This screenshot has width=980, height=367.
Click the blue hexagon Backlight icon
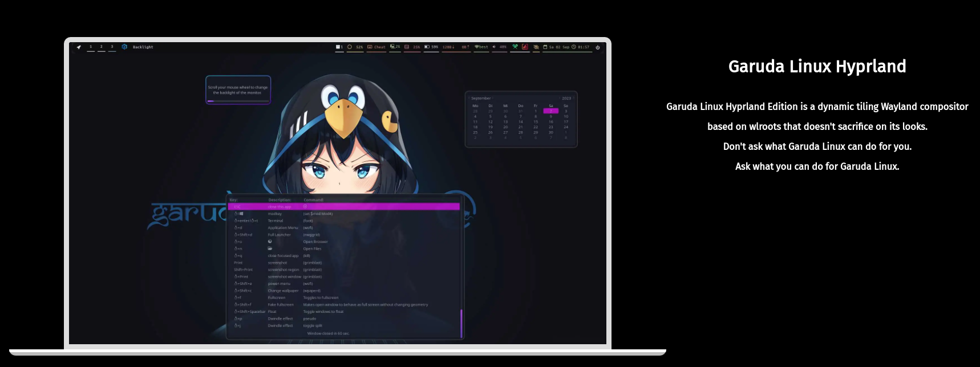tap(124, 47)
